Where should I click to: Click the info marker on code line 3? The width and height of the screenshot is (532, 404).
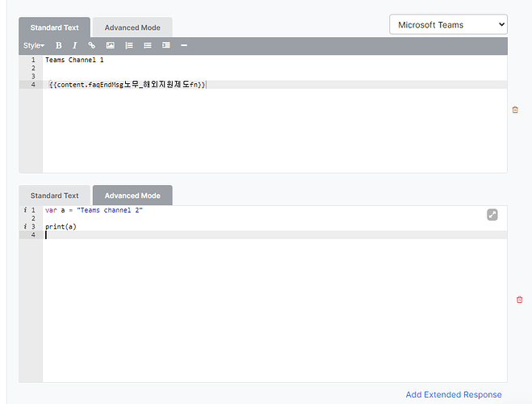coord(25,226)
